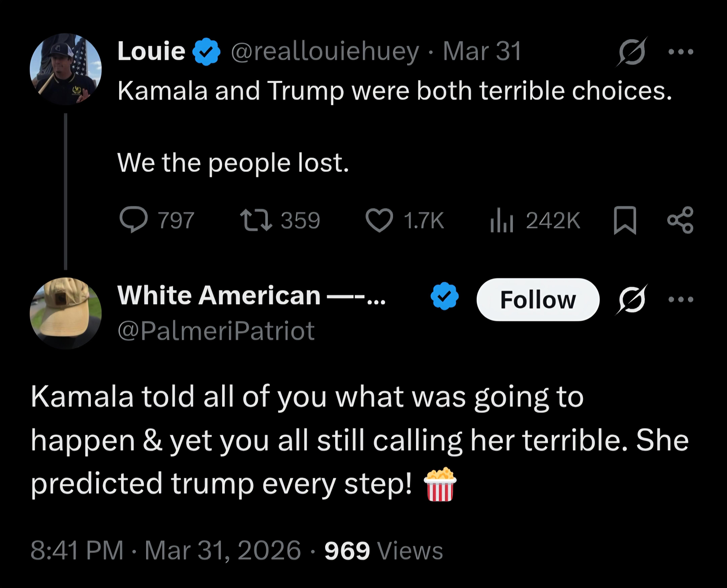This screenshot has width=727, height=588.
Task: Bookmark Louie's post
Action: click(625, 221)
